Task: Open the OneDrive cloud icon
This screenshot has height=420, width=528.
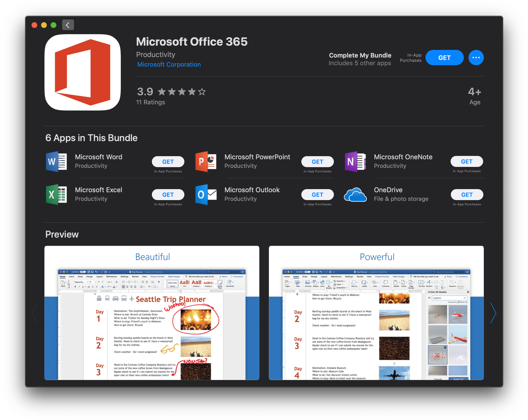Action: pyautogui.click(x=355, y=194)
